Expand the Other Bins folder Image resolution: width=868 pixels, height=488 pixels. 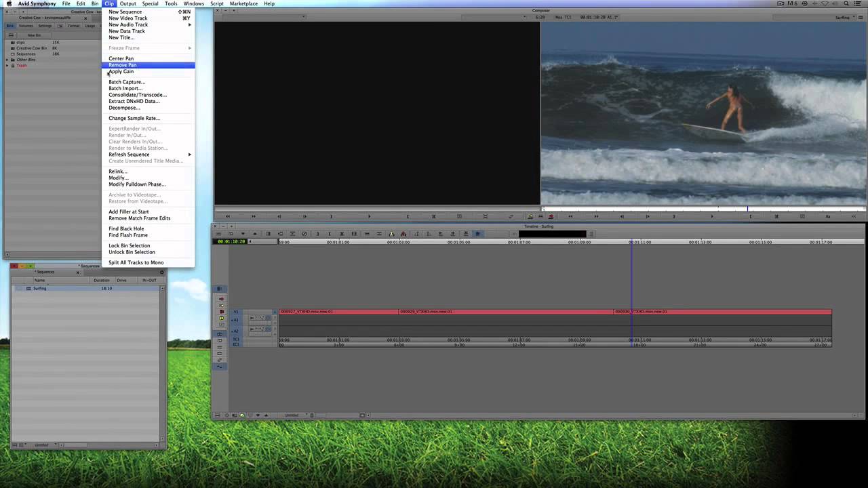(x=7, y=60)
